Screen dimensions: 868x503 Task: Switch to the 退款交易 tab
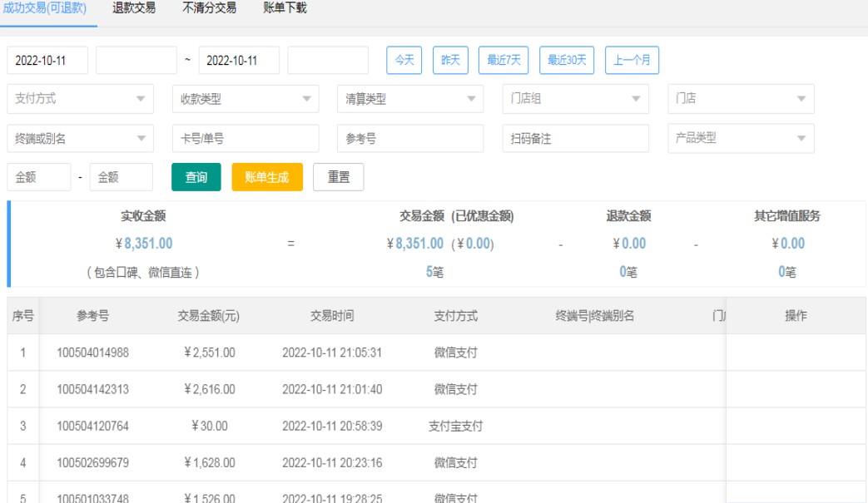[x=134, y=8]
